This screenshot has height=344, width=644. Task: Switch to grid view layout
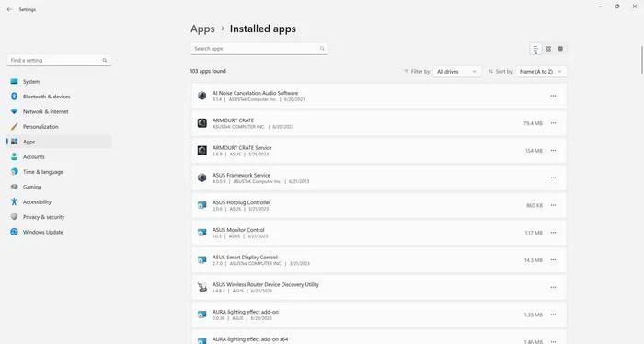[548, 49]
